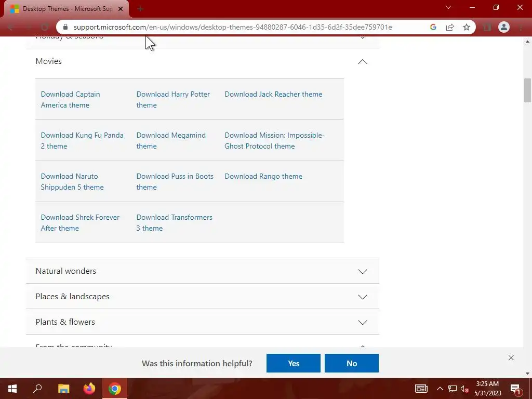The image size is (532, 399).
Task: Click the scrollbar up arrow
Action: 527,42
